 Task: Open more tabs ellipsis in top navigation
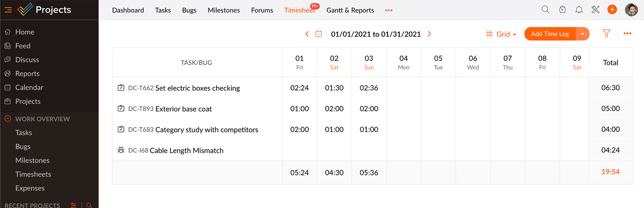[x=388, y=10]
